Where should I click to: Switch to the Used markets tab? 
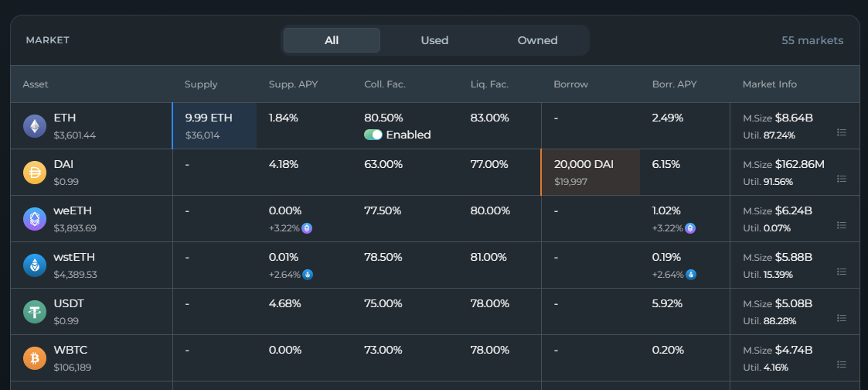tap(434, 40)
